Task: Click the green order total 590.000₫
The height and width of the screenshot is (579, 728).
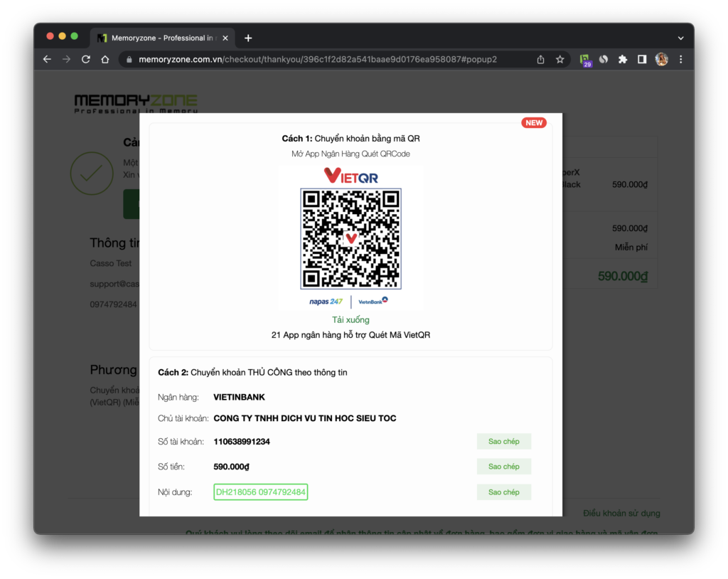Action: click(623, 277)
